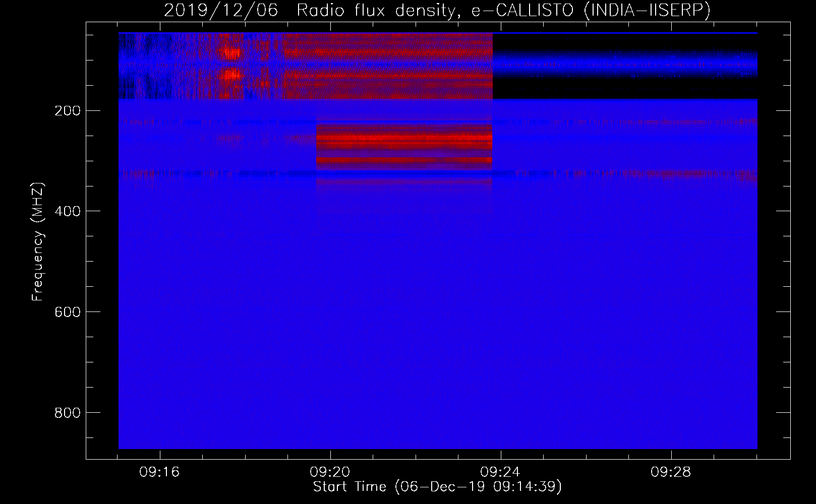Click the 09:28 time tick label

671,472
